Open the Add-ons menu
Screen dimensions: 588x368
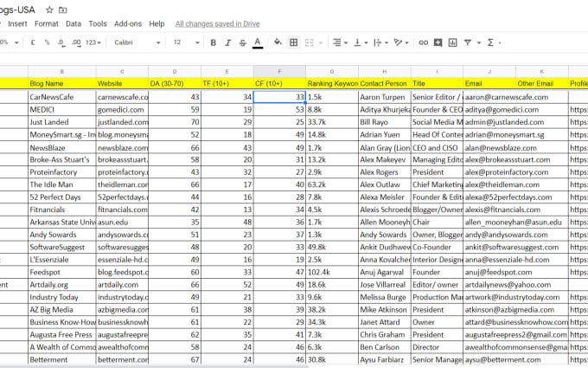click(x=128, y=23)
